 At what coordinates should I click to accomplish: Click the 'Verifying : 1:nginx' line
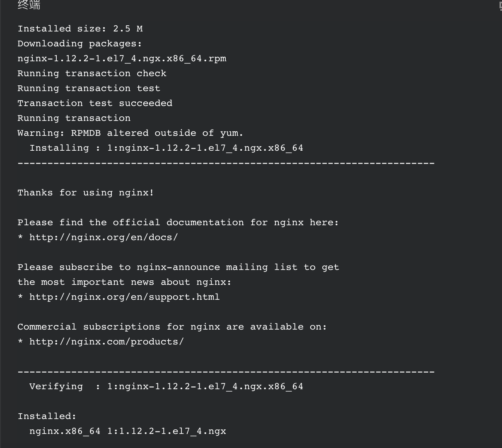[x=166, y=386]
